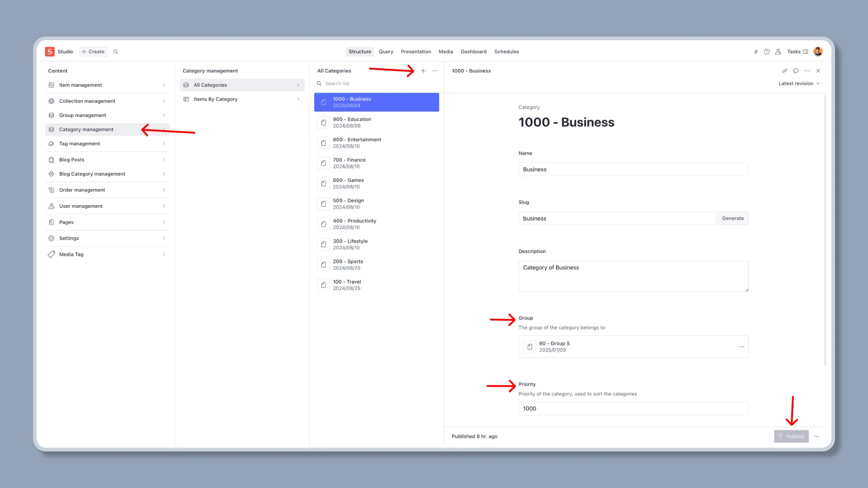Click the invite members icon near Tasks
This screenshot has width=868, height=488.
coord(778,52)
